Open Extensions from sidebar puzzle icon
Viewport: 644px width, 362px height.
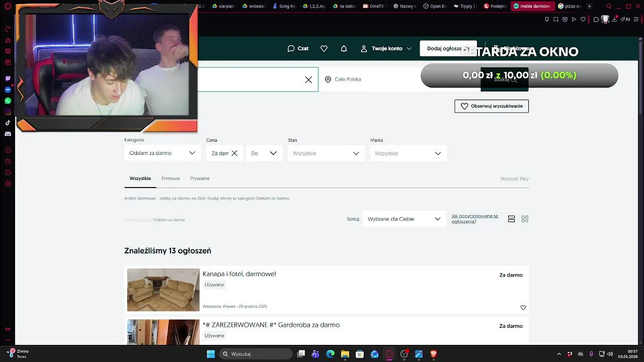pos(8,172)
